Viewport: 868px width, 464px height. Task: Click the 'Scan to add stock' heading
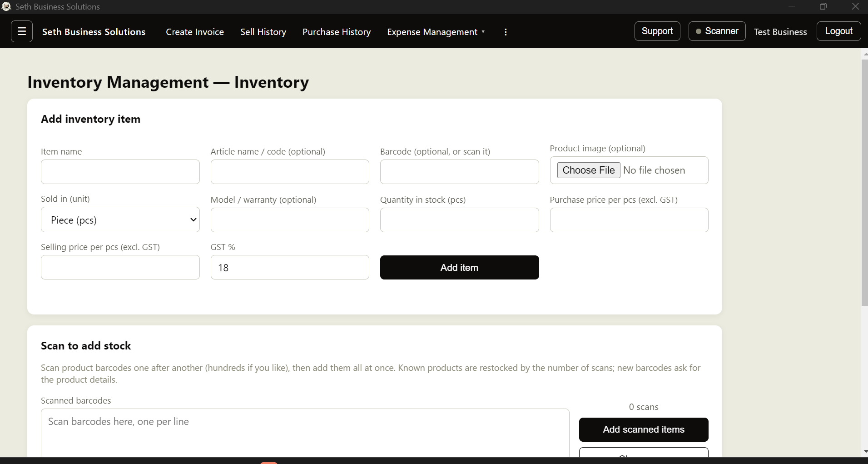pos(86,346)
